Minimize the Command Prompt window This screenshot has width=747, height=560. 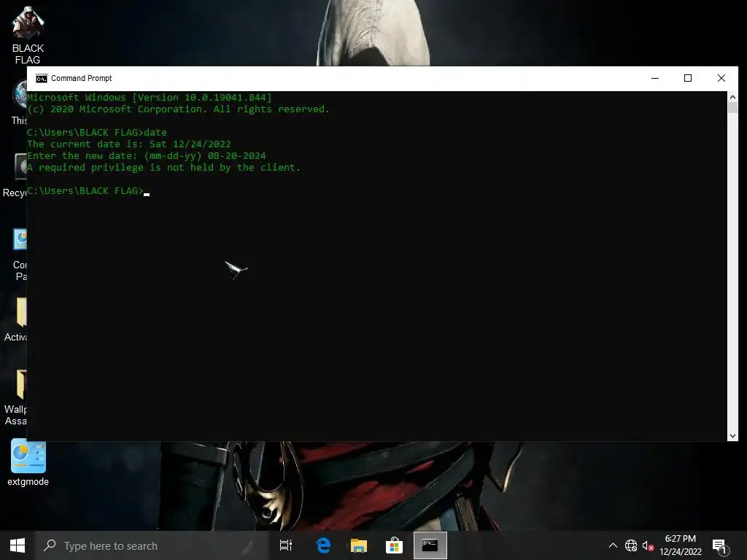point(655,78)
